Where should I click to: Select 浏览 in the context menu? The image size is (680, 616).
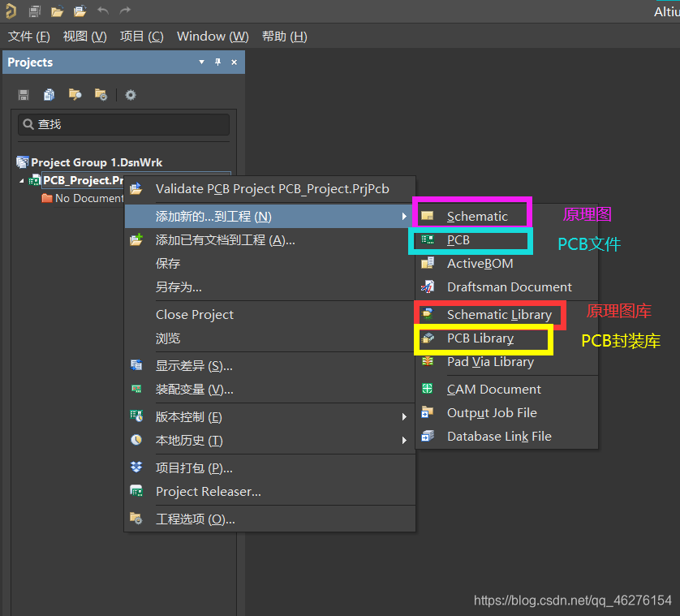[x=270, y=338]
